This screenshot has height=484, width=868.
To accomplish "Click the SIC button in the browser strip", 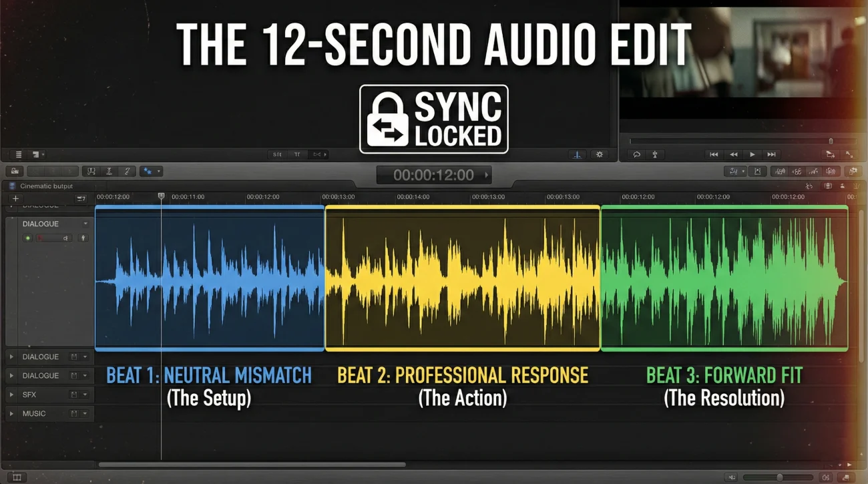I will point(278,154).
